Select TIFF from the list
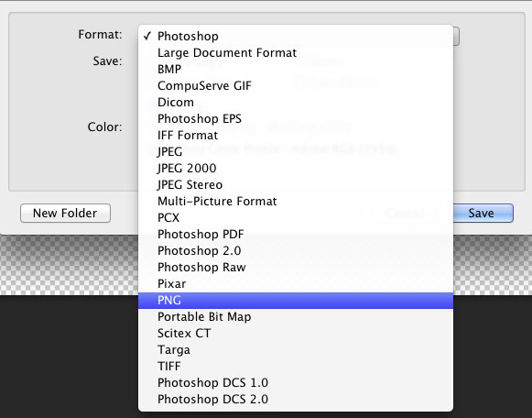 (x=296, y=367)
